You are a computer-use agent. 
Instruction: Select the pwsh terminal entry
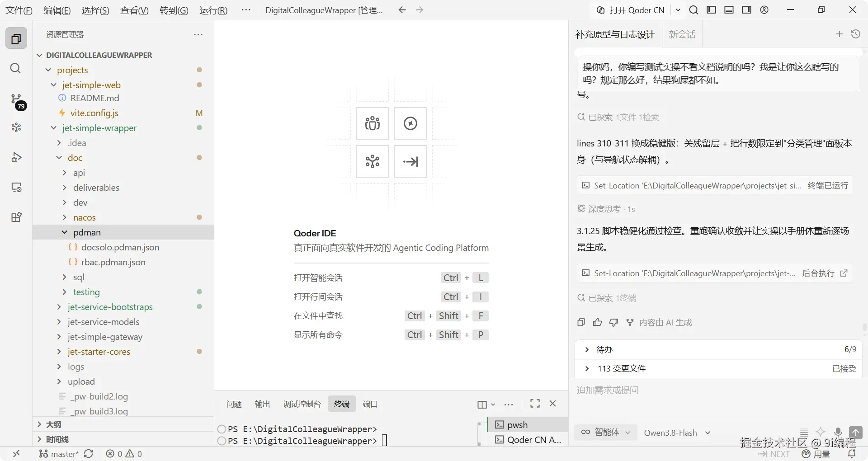pyautogui.click(x=528, y=424)
